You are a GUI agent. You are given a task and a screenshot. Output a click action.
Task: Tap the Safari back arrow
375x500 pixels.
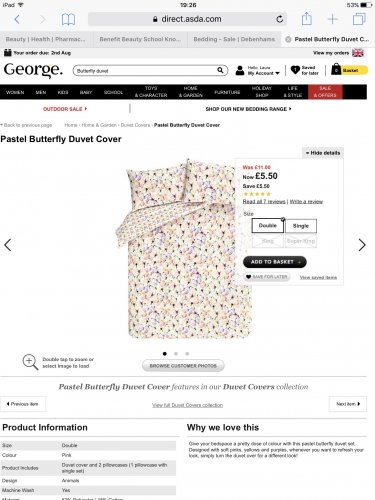pyautogui.click(x=17, y=19)
